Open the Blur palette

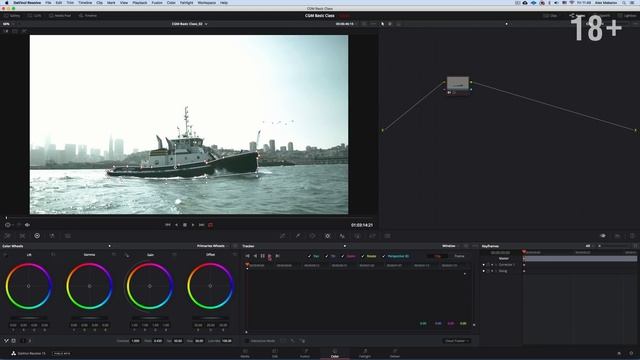[x=342, y=236]
